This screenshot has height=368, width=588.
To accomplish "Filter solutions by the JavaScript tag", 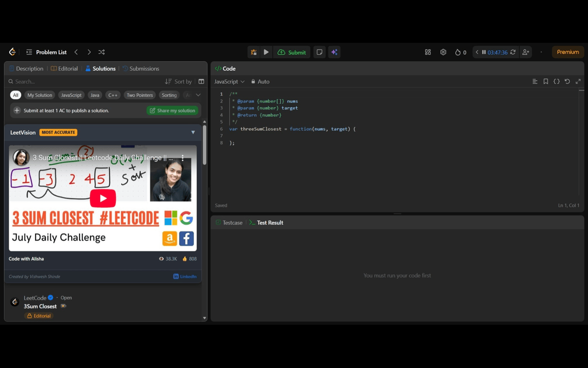I will click(x=71, y=95).
